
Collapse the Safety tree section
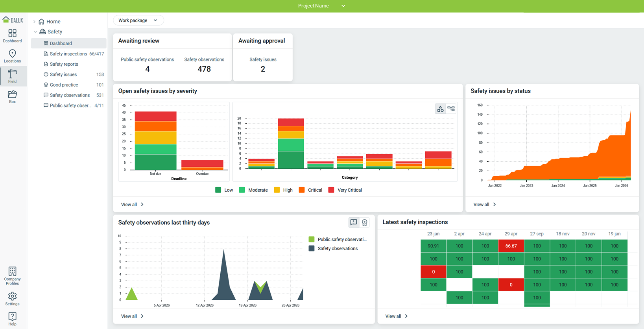coord(35,32)
